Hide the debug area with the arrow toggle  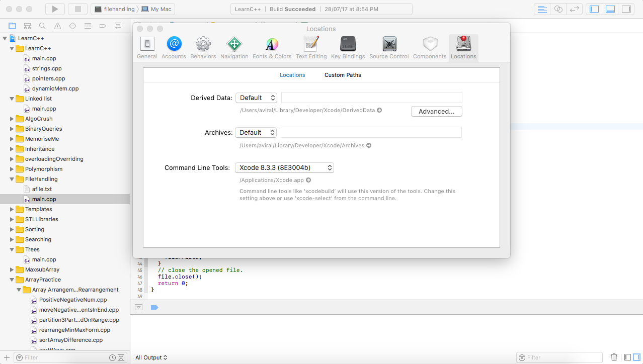[139, 307]
